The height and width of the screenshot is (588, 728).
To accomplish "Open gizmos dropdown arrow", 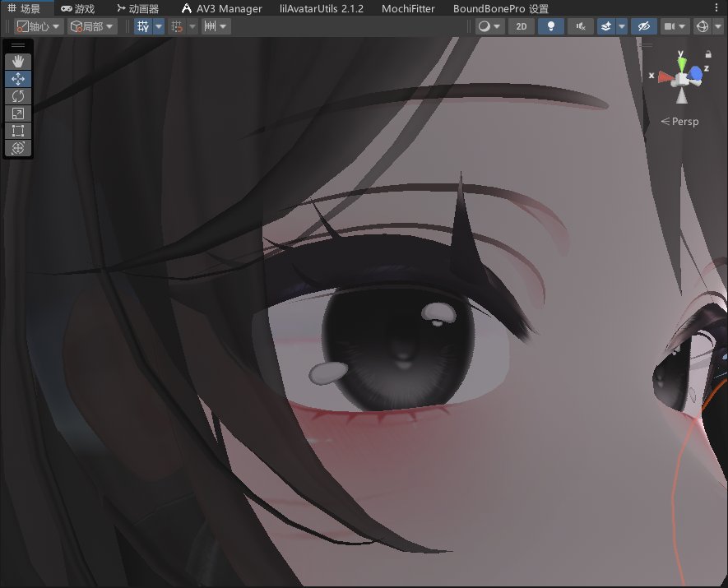I will coord(718,26).
